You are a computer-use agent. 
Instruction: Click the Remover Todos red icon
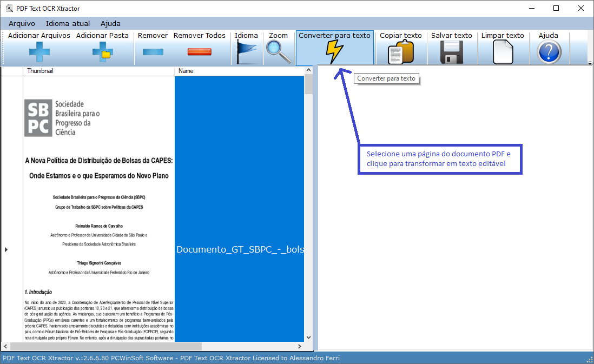[199, 51]
